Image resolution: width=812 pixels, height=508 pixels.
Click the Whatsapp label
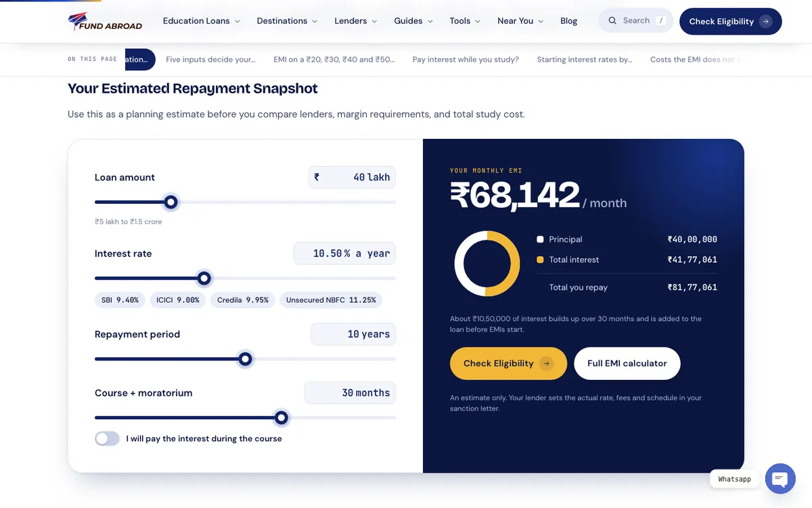coord(734,479)
